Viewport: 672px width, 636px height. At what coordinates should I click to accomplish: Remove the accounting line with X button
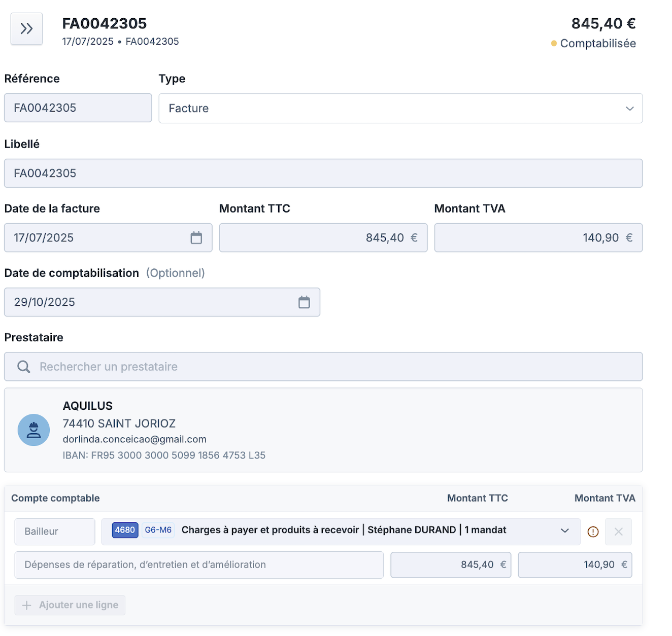point(618,532)
